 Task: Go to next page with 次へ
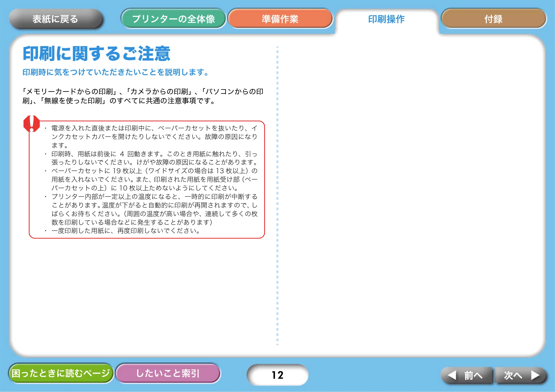click(x=521, y=375)
